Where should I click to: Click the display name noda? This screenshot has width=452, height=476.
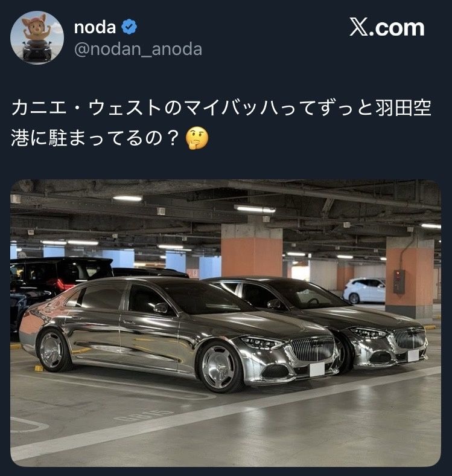pos(95,27)
